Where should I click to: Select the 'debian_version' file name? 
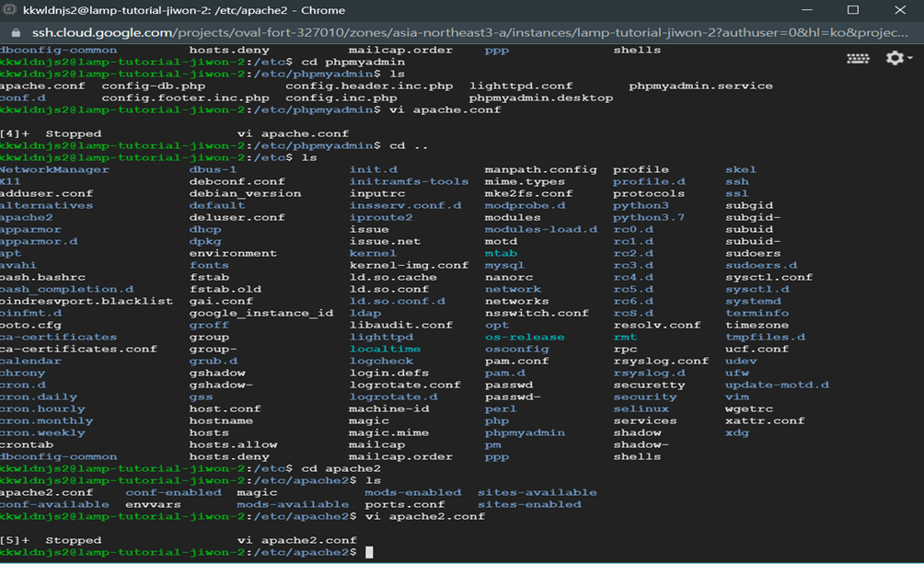(245, 193)
